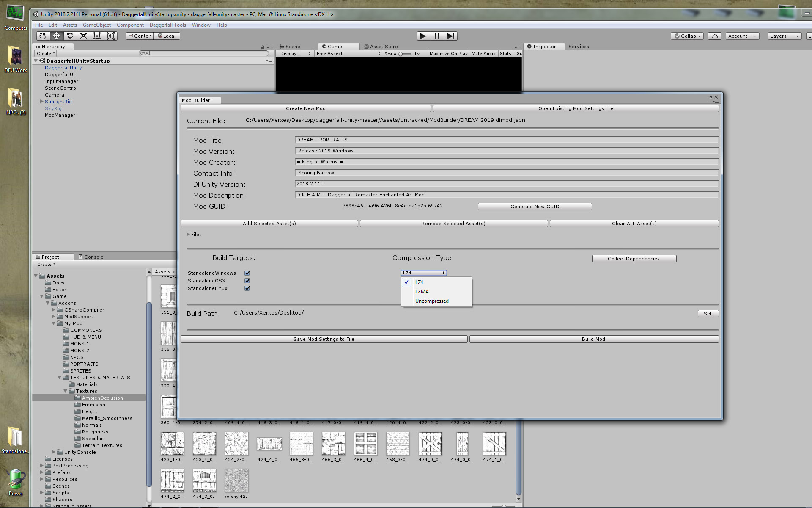Open the Daggerfall Tools menu
Image resolution: width=812 pixels, height=508 pixels.
tap(167, 25)
